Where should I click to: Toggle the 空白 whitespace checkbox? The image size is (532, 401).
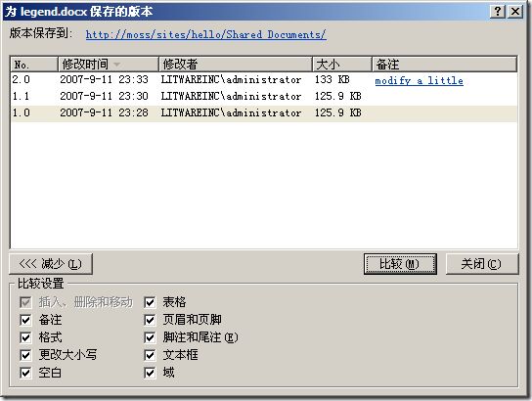[25, 373]
